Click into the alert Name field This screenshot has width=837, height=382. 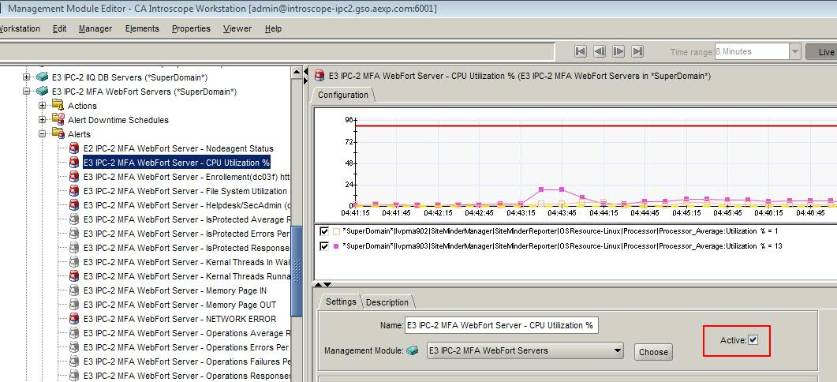pos(501,325)
